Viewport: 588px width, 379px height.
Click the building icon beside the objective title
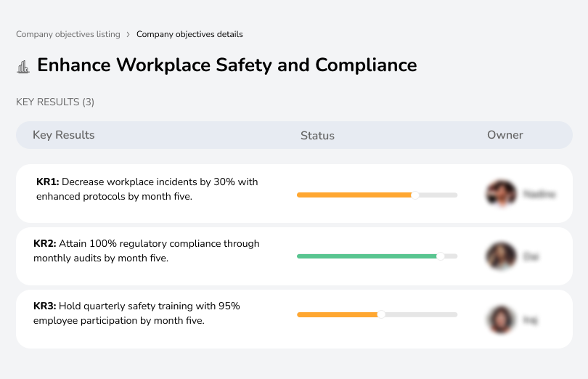(x=23, y=67)
